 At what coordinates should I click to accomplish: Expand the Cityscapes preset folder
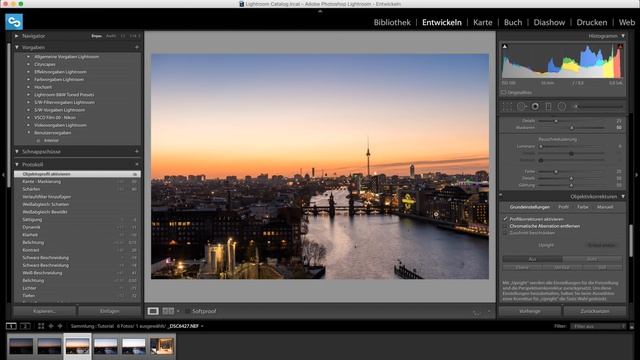(29, 64)
